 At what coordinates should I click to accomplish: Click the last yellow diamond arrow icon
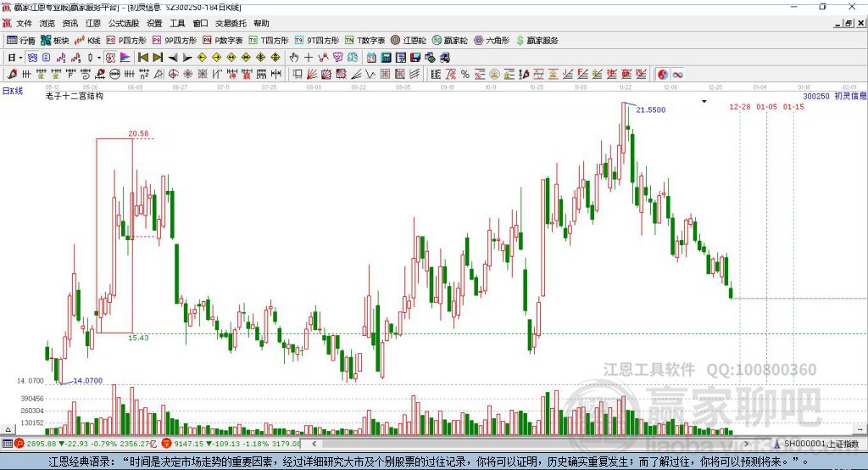coord(275,58)
